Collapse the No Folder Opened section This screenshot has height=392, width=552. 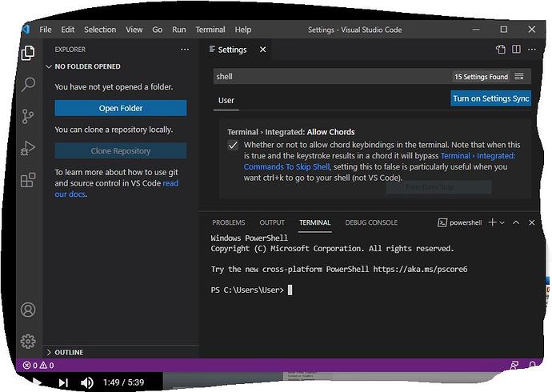[x=49, y=66]
